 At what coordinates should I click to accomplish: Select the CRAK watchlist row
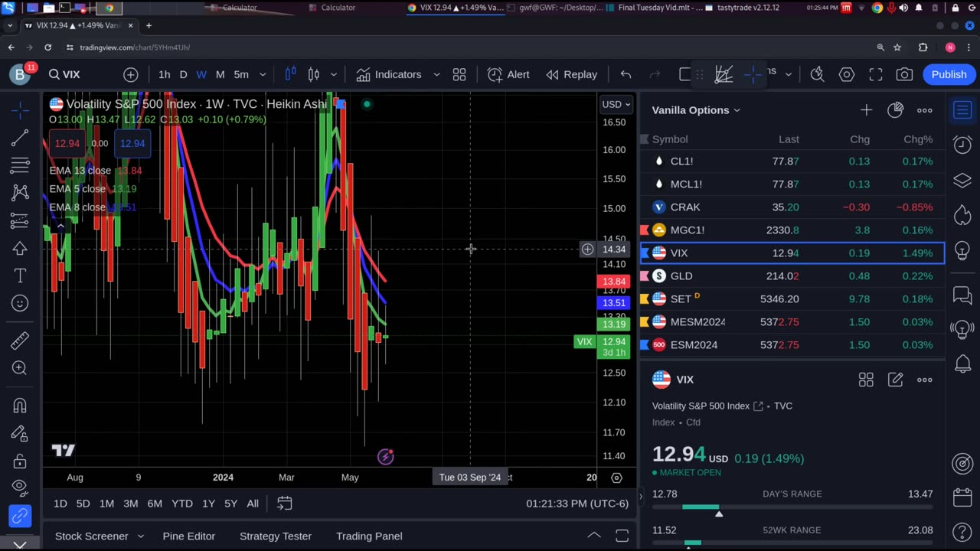[792, 207]
